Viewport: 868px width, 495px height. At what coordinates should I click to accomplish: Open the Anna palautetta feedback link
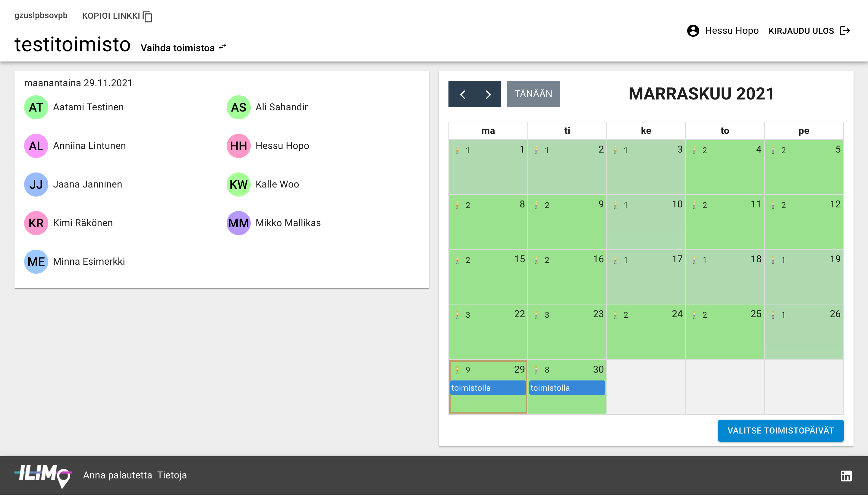coord(118,475)
